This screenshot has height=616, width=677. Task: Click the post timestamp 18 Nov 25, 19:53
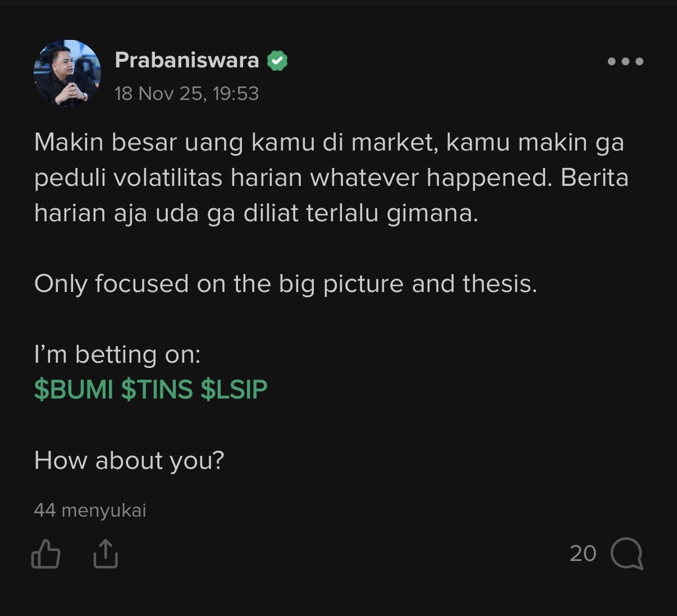186,93
